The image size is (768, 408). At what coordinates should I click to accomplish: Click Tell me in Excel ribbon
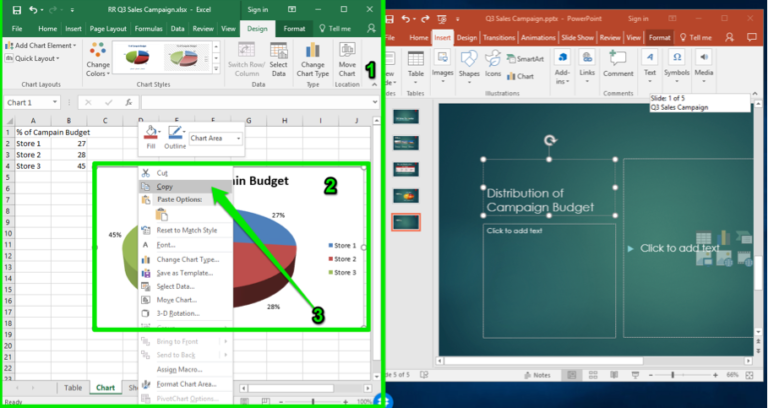point(336,28)
